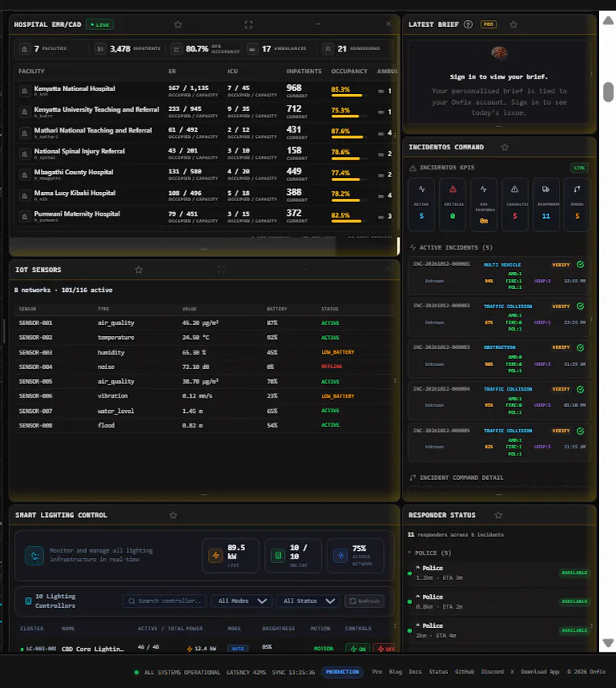616x688 pixels.
Task: Star the Smart Lighting Control panel
Action: [173, 515]
